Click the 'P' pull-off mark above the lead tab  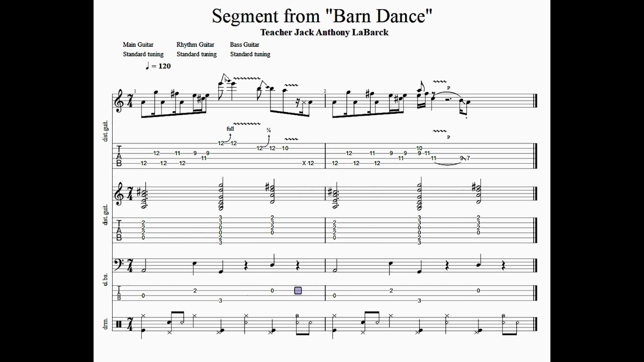(x=448, y=137)
